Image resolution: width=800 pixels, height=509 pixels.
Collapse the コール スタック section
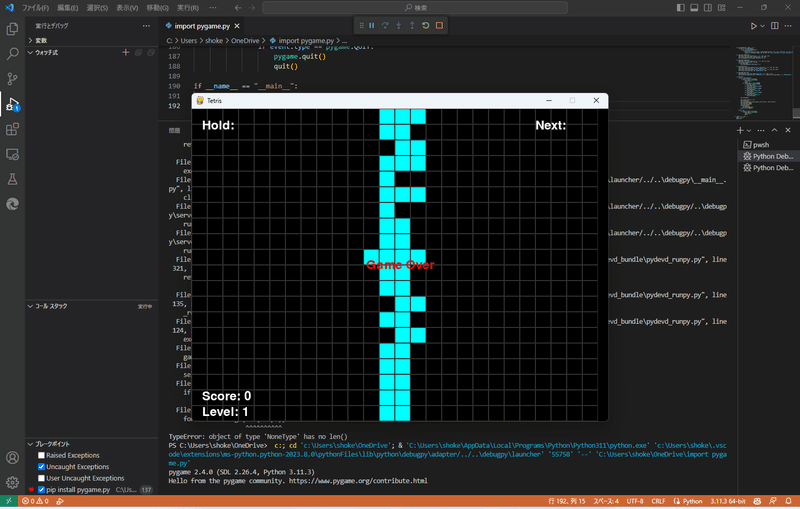92,306
